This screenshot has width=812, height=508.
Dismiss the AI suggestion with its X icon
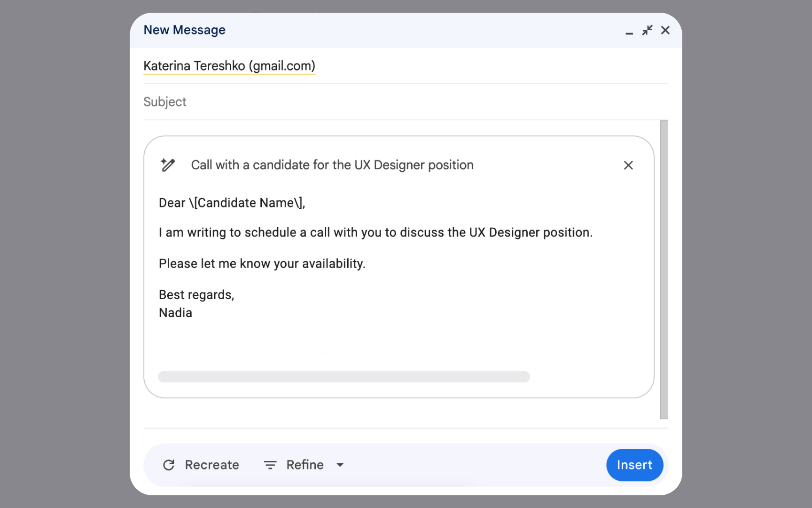[628, 165]
